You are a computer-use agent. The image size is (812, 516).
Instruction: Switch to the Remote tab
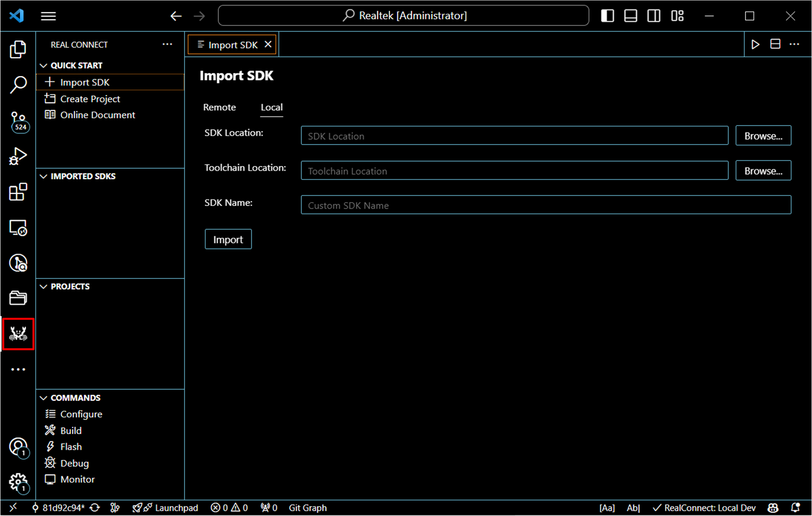(x=219, y=107)
